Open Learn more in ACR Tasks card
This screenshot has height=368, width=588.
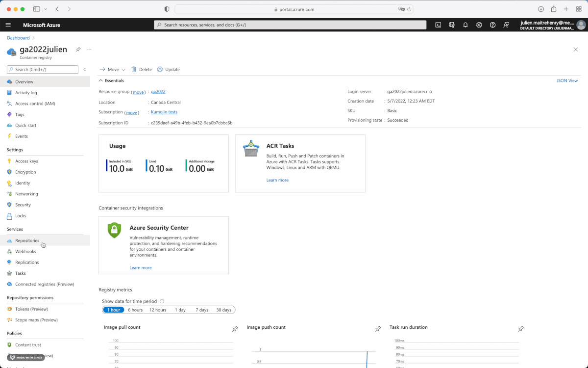(277, 180)
